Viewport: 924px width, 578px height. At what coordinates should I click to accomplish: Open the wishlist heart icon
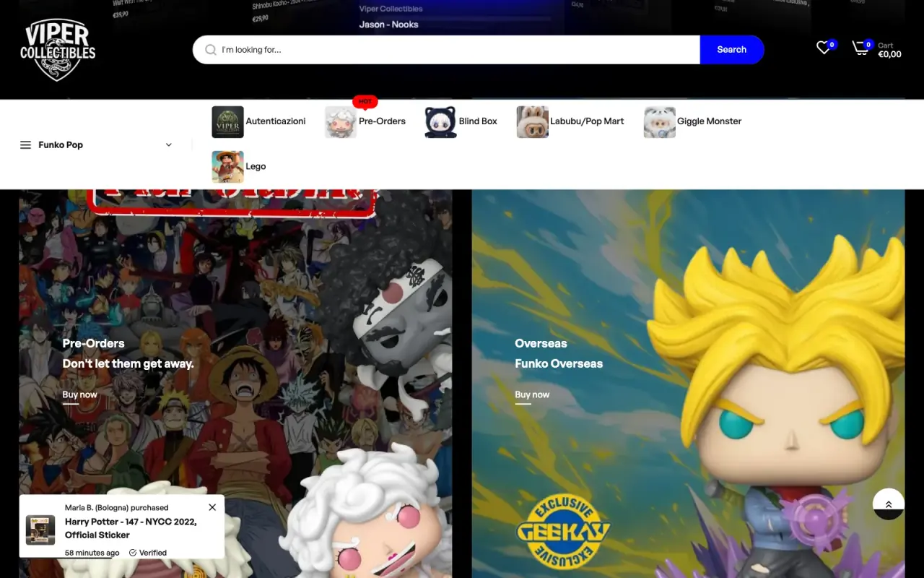pos(823,48)
